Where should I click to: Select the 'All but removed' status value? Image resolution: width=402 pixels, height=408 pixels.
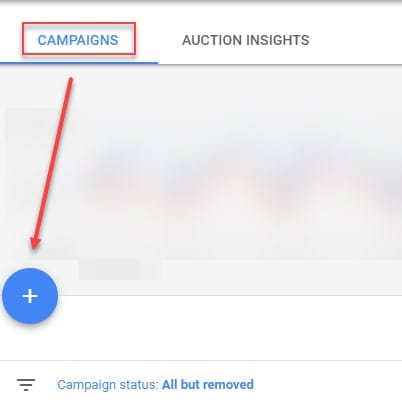[208, 385]
